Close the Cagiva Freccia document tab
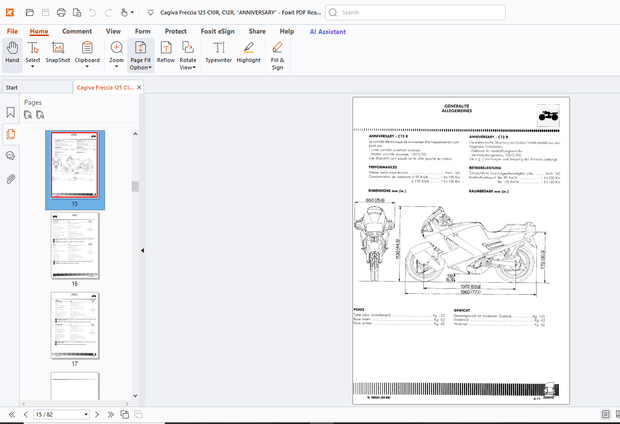 pyautogui.click(x=139, y=87)
